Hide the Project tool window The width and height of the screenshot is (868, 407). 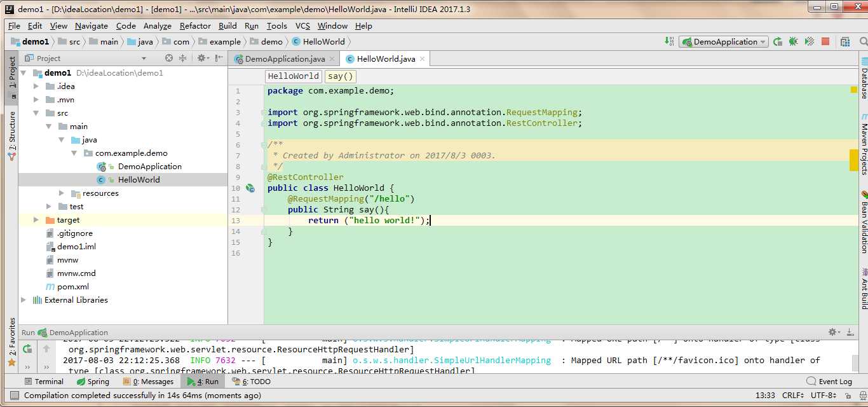pyautogui.click(x=219, y=58)
